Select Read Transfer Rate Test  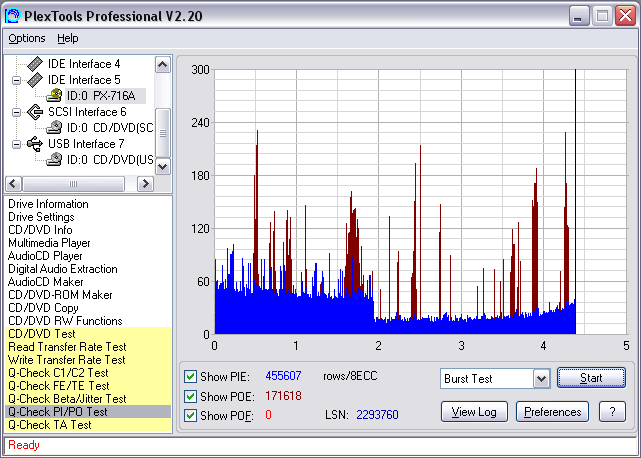[x=88, y=347]
